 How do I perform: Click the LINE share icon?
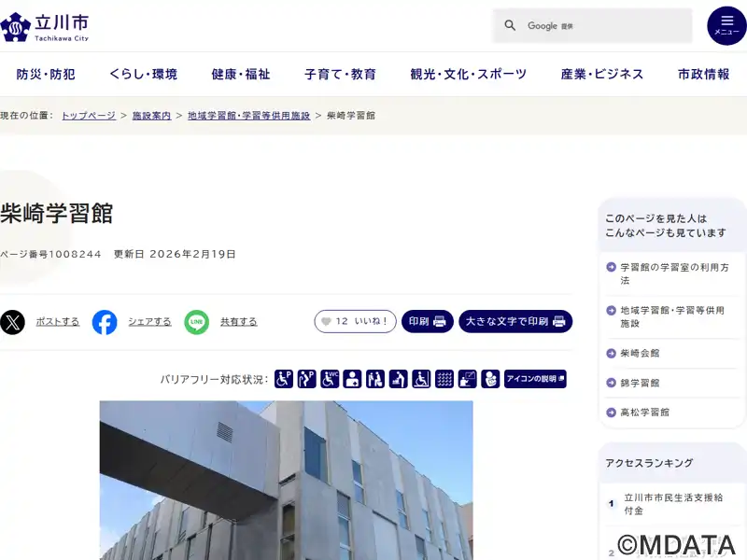pos(197,322)
